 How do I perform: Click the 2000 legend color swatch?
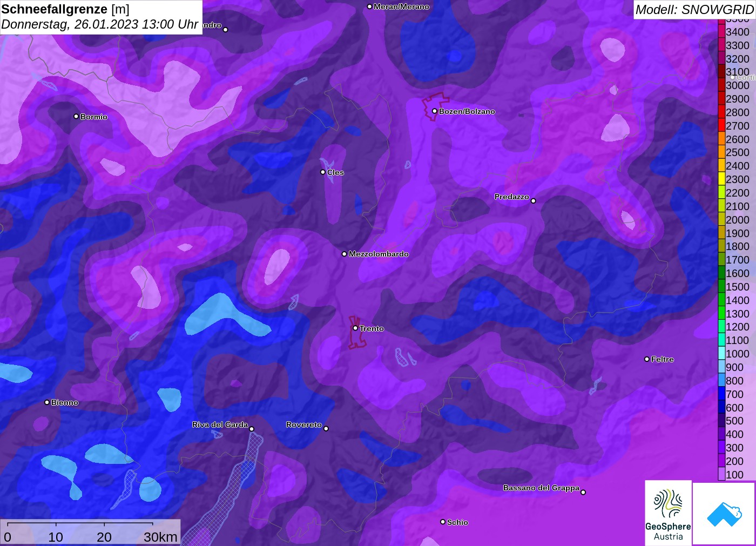tap(721, 219)
